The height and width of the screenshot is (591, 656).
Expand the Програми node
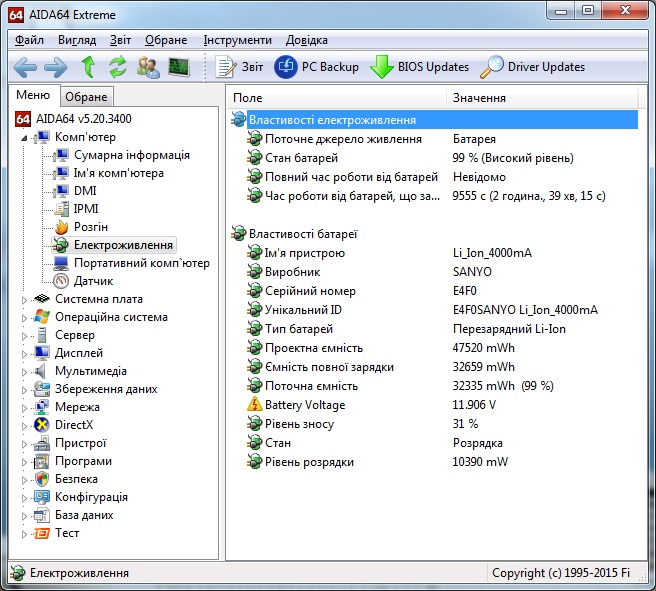[24, 461]
